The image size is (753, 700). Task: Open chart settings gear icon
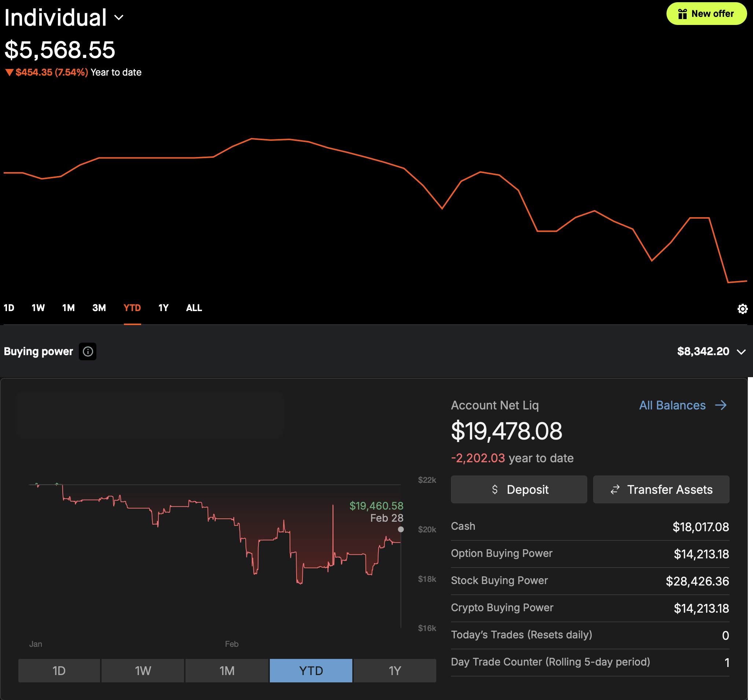click(742, 309)
